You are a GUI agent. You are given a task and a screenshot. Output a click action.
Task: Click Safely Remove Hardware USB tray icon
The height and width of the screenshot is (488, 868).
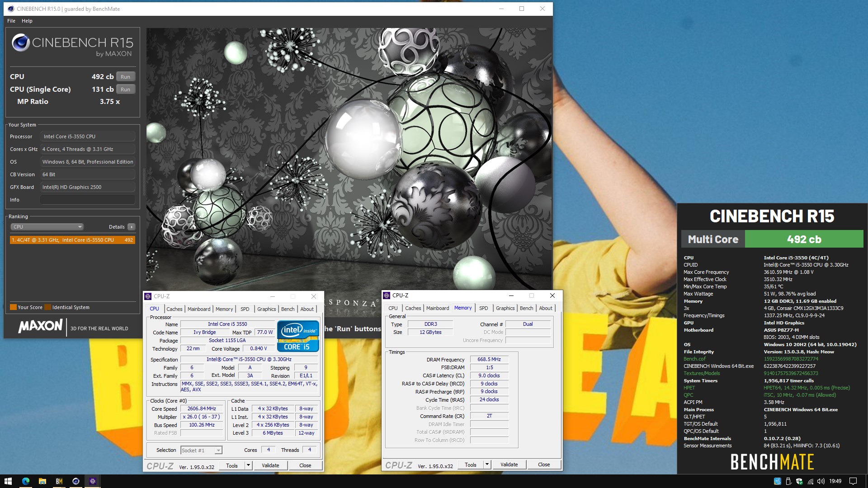point(788,481)
